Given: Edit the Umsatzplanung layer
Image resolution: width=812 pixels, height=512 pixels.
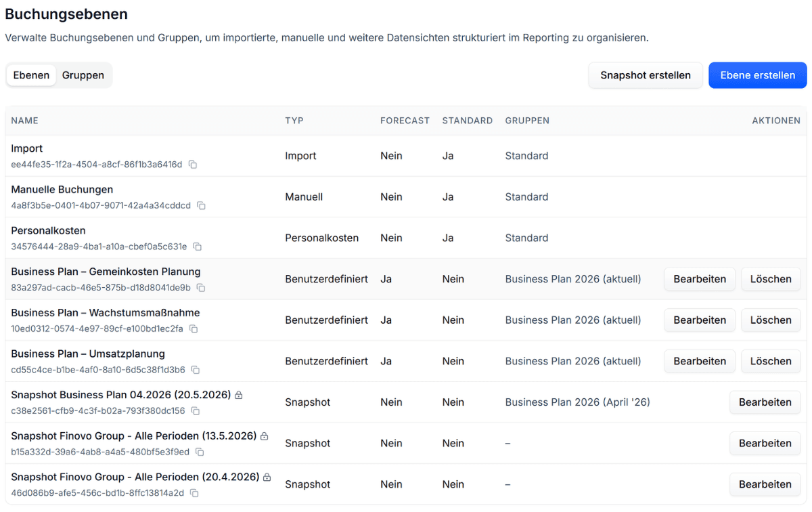Looking at the screenshot, I should 700,361.
